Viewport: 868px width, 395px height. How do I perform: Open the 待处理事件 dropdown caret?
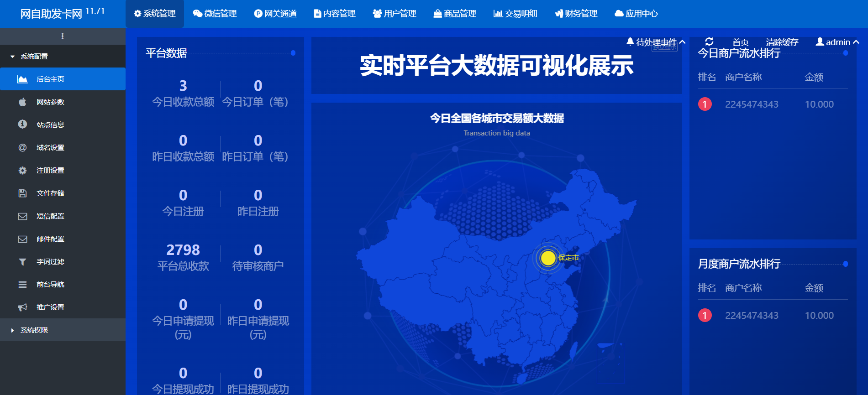click(x=682, y=42)
